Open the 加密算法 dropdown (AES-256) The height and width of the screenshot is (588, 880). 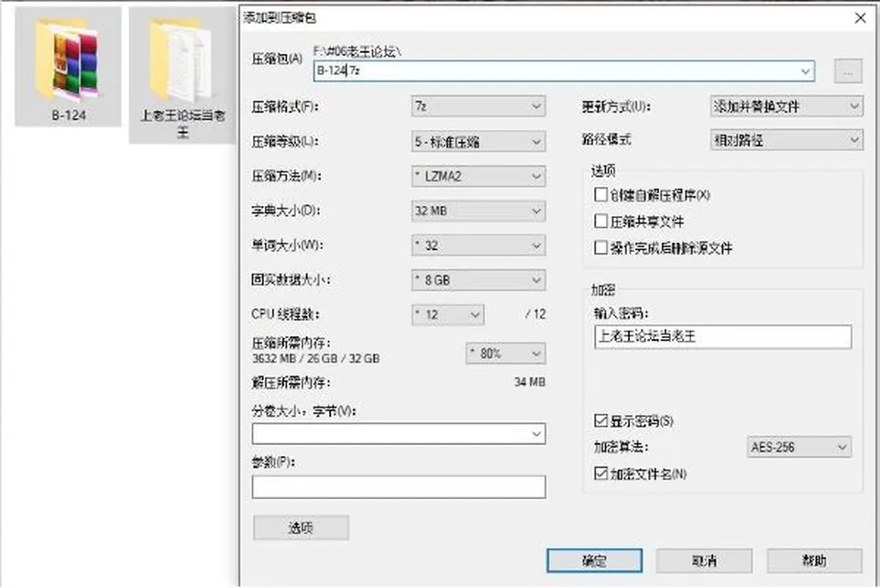[799, 447]
